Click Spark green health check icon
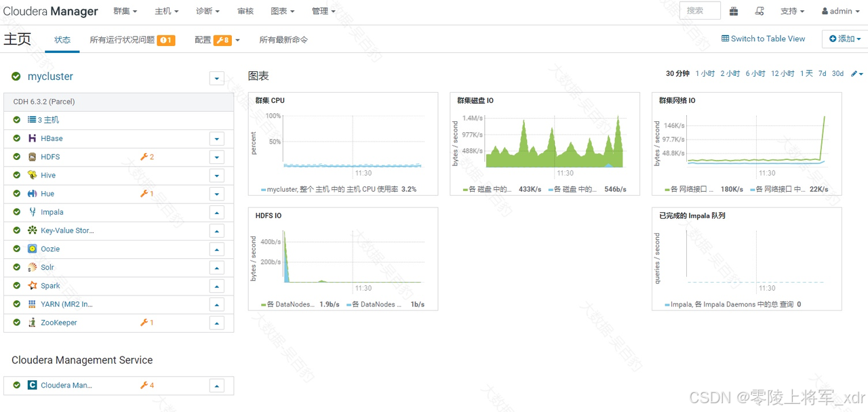The image size is (868, 412). click(x=17, y=285)
